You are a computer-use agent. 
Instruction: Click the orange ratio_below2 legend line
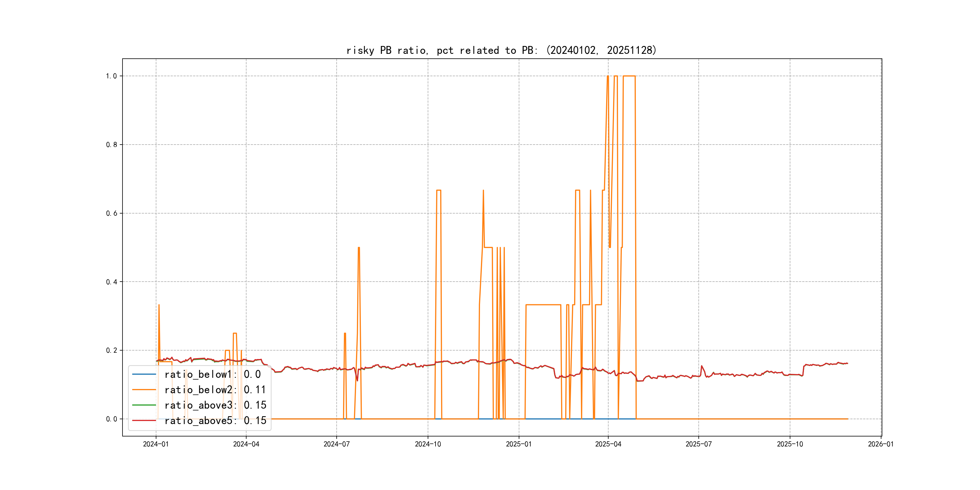(x=144, y=390)
